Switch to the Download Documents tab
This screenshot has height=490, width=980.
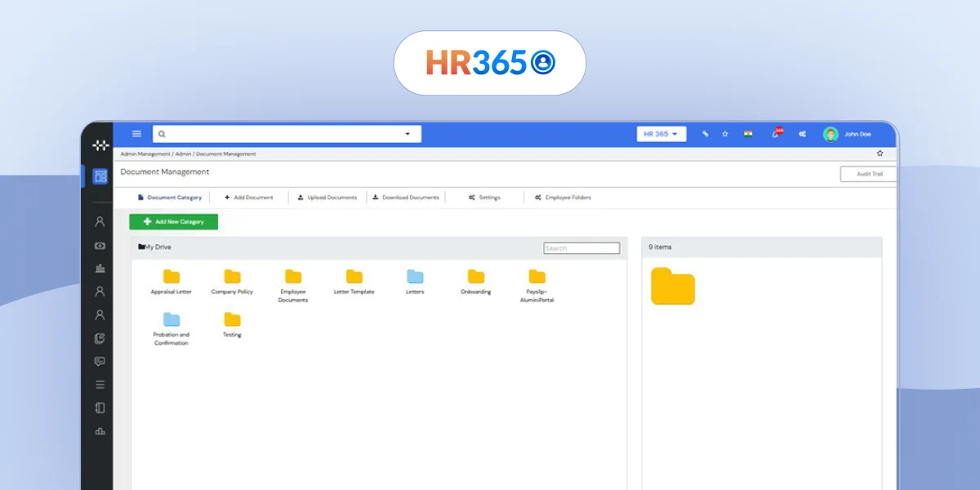(x=406, y=198)
